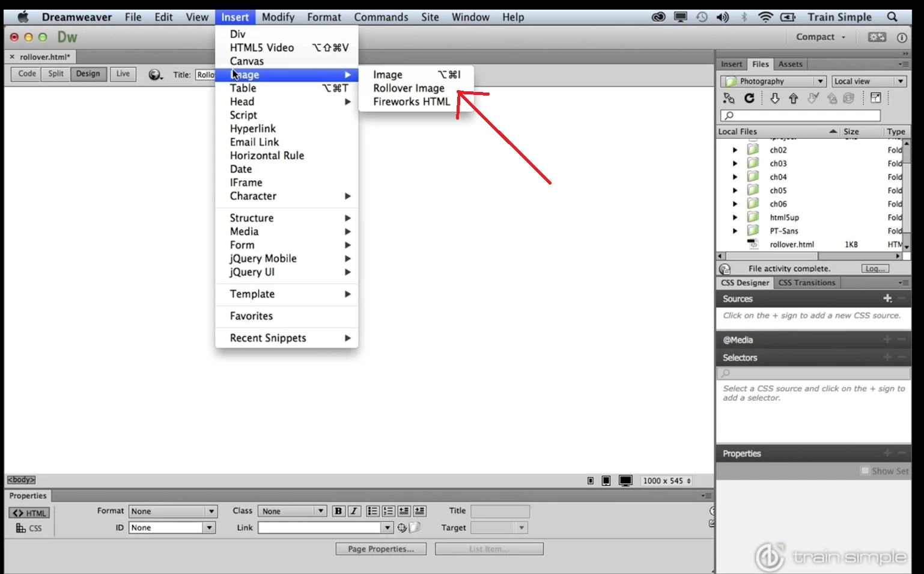Click the Files panel search field

(x=800, y=115)
